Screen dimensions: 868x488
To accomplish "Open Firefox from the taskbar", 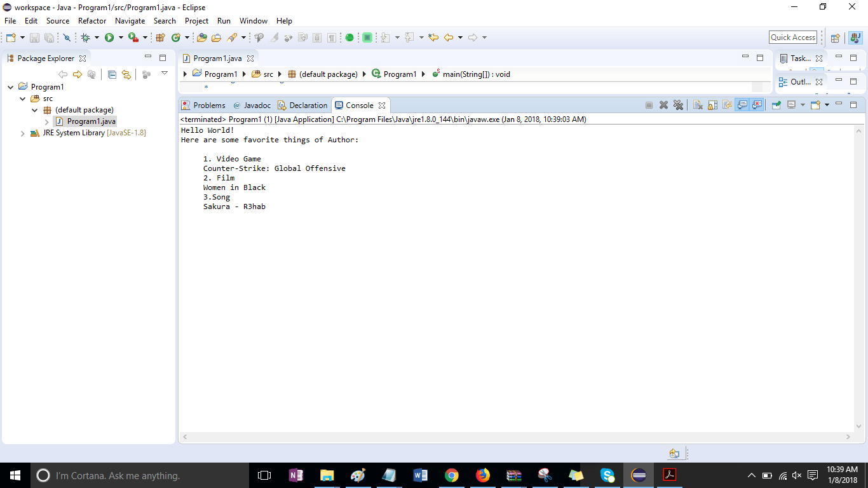I will point(483,475).
